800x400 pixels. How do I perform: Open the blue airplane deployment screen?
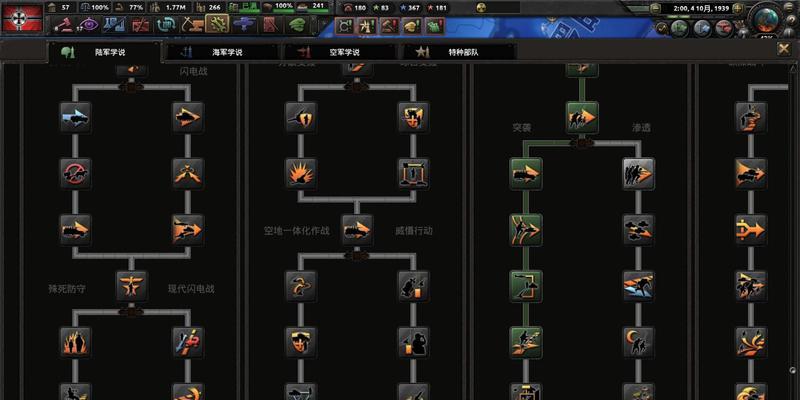245,23
